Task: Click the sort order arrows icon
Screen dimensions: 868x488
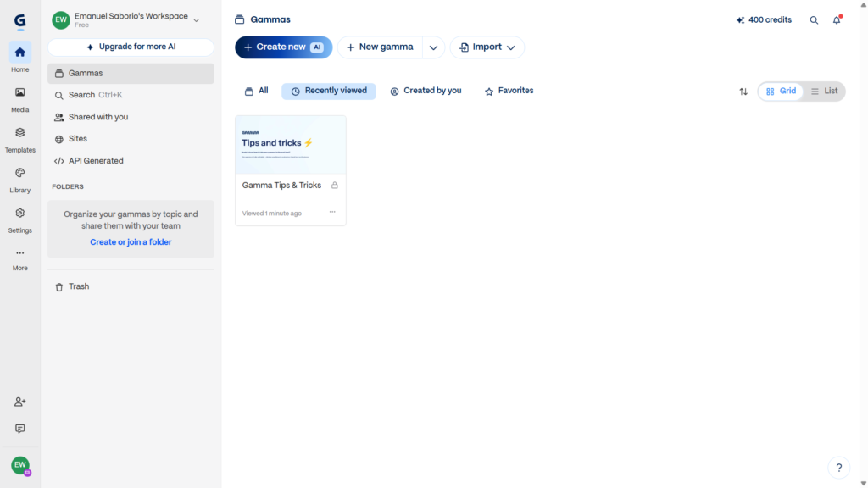Action: 743,91
